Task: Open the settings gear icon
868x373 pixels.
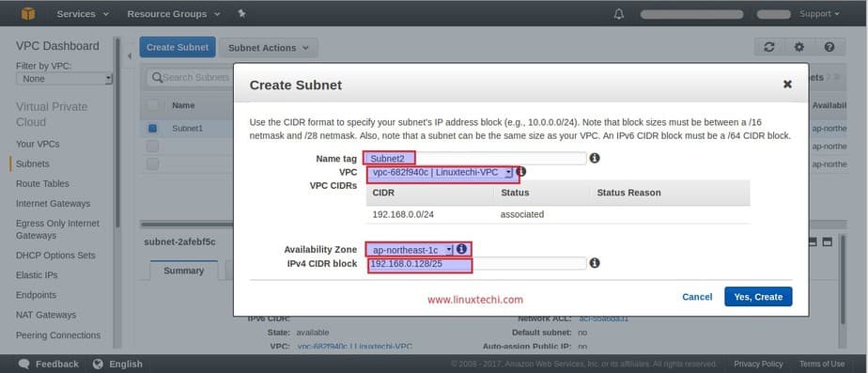Action: click(798, 47)
